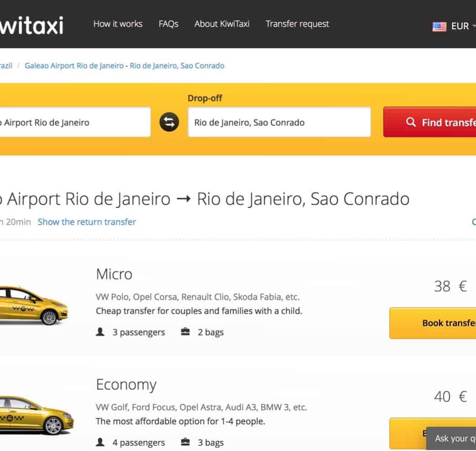This screenshot has width=476, height=451.
Task: Open the FAQs menu item
Action: tap(169, 24)
